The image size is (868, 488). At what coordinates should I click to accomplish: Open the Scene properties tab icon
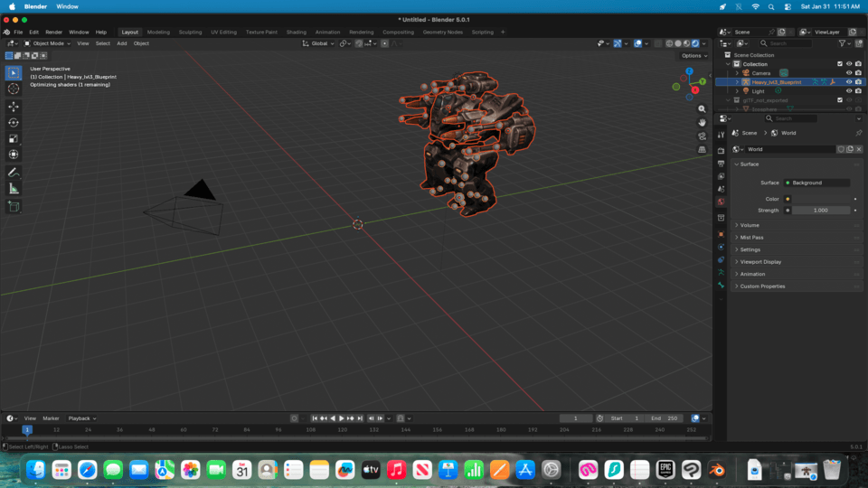point(721,189)
